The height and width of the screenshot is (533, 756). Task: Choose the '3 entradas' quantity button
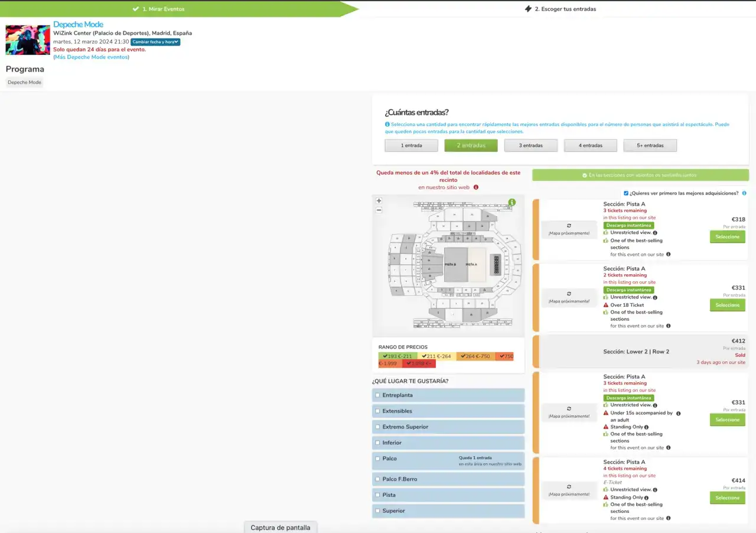click(x=530, y=145)
